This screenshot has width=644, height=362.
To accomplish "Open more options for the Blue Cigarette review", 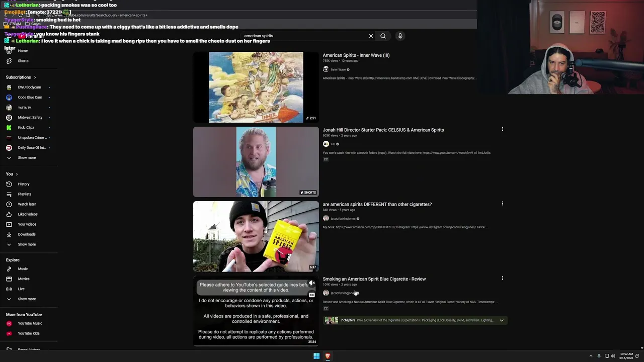I will pos(502,278).
